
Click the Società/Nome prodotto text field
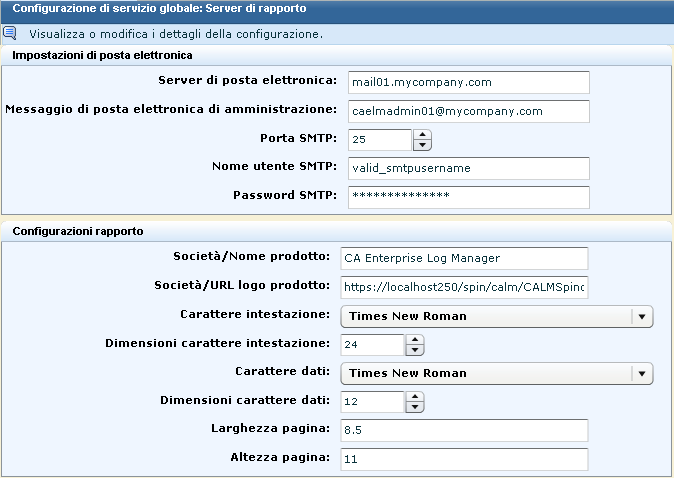tap(464, 258)
